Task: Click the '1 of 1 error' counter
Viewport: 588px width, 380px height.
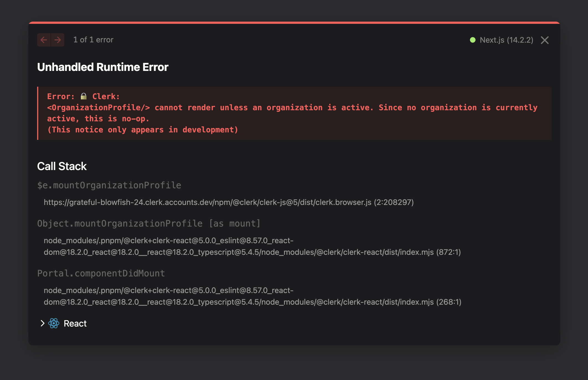Action: click(x=93, y=40)
